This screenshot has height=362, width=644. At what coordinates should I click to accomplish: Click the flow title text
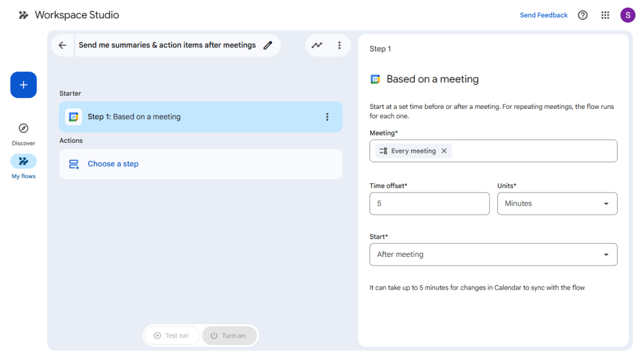(x=167, y=45)
